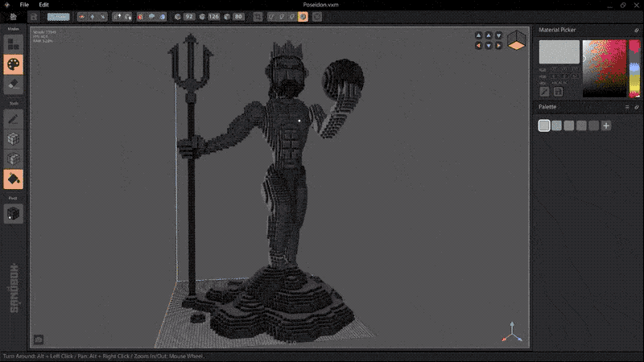Select the third palette swatch
The height and width of the screenshot is (362, 644).
point(569,125)
